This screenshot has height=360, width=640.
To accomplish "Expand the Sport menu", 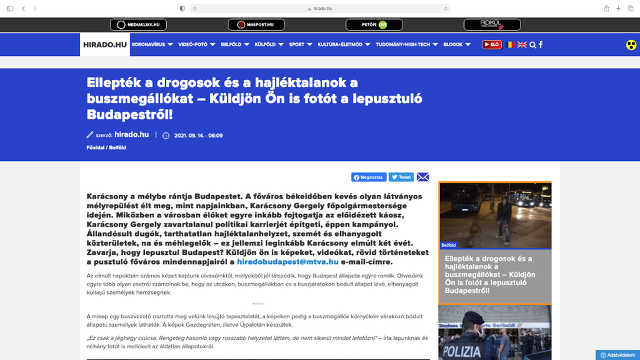I will coord(300,44).
